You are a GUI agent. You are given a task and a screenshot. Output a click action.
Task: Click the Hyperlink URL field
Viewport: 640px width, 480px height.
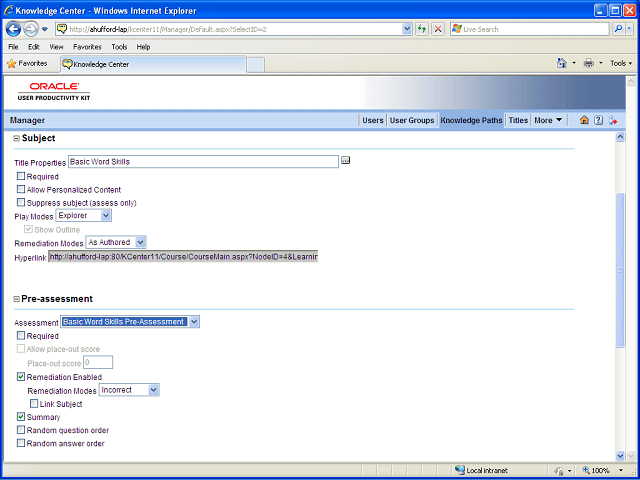point(183,257)
